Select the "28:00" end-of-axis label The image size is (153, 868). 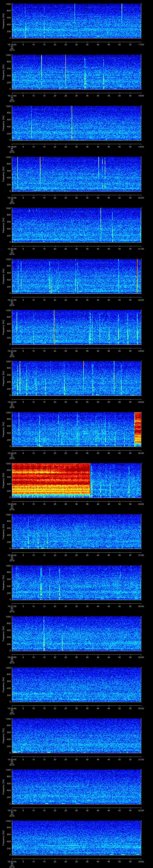pyautogui.click(x=141, y=606)
